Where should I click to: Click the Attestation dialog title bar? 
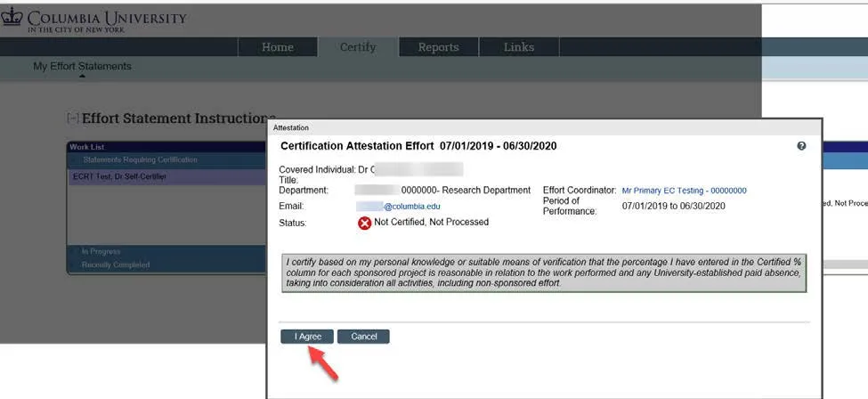click(544, 127)
